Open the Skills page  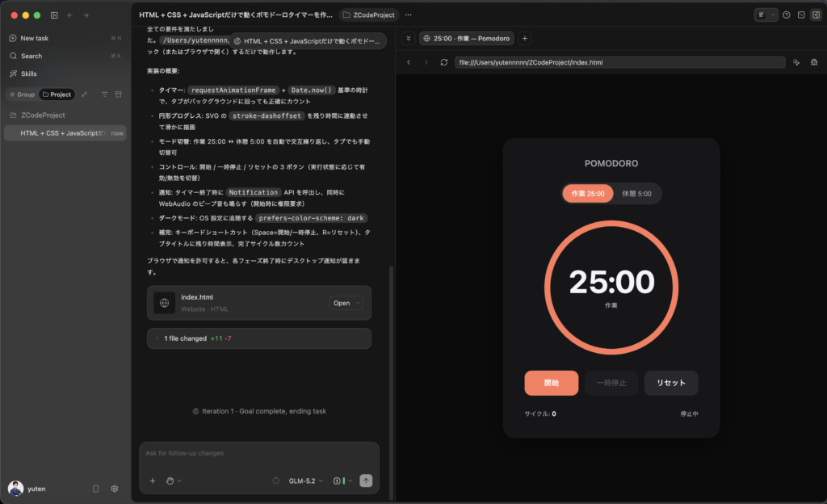coord(65,73)
